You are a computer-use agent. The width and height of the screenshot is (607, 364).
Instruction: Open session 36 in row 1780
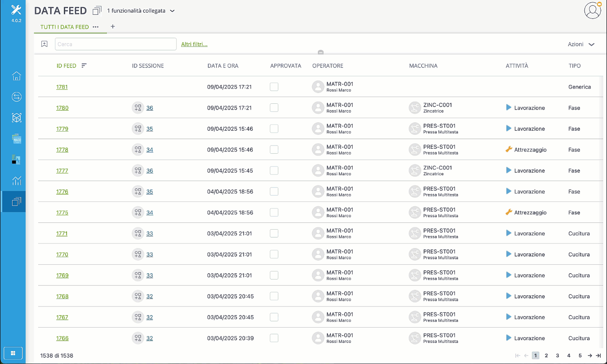(150, 108)
